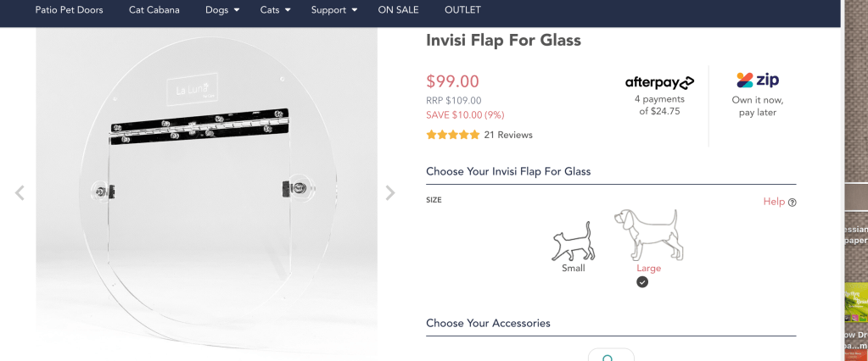868x361 pixels.
Task: Open the Patio Pet Doors menu
Action: coord(70,10)
